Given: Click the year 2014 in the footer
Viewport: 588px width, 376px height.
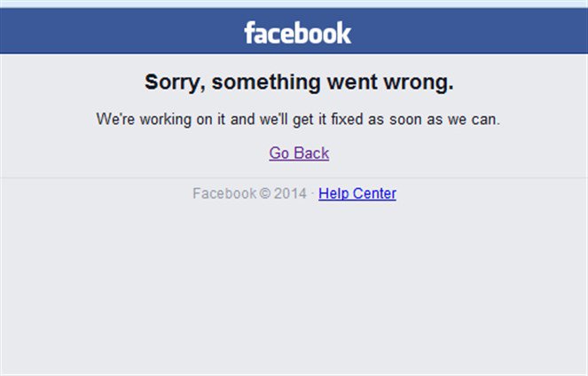Looking at the screenshot, I should click(290, 193).
